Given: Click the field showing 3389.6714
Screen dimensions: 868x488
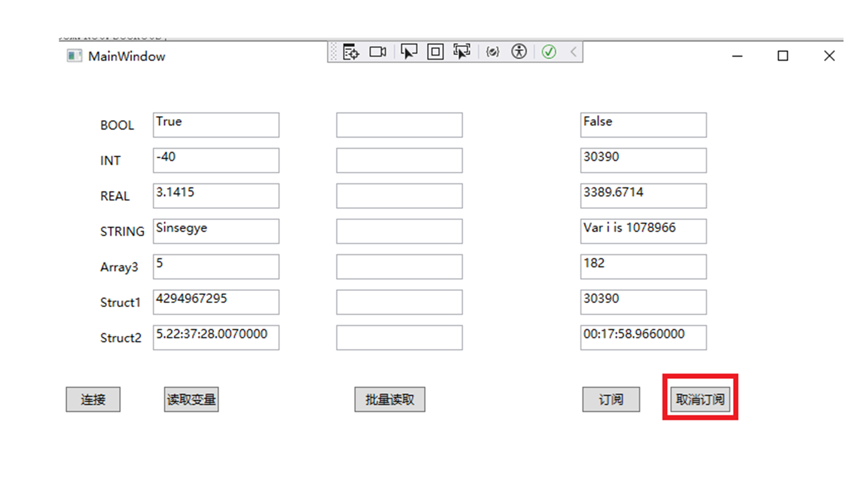Looking at the screenshot, I should (x=643, y=196).
